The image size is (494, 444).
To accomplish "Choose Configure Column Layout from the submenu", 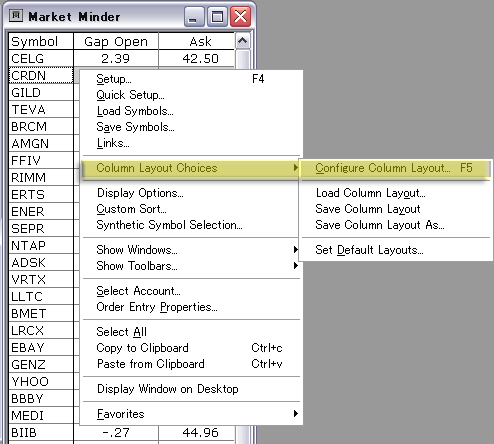I will click(395, 168).
